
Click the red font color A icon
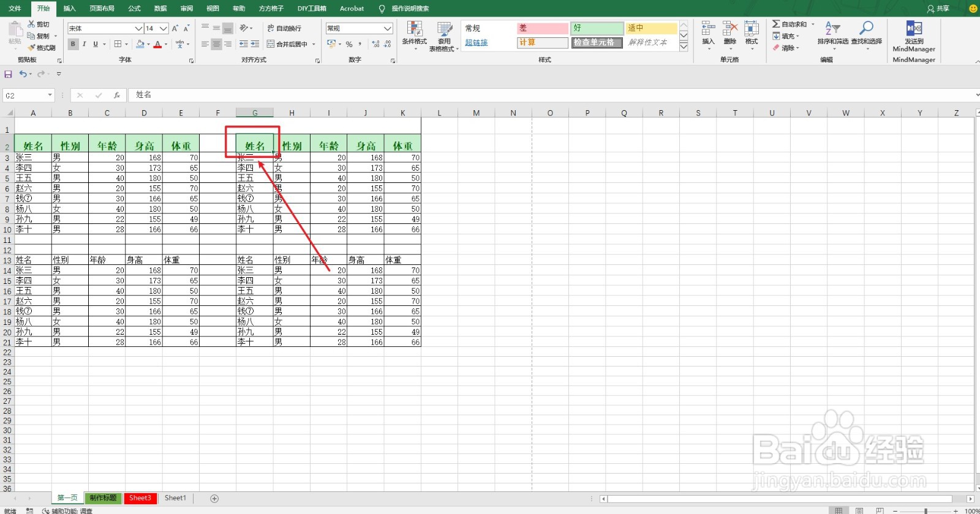coord(157,44)
